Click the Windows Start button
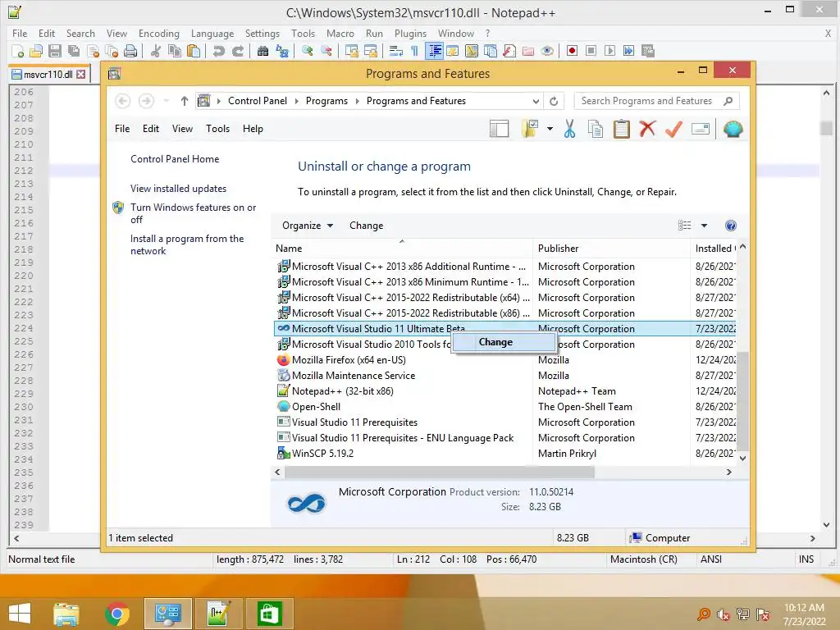Viewport: 840px width, 630px height. click(x=20, y=614)
